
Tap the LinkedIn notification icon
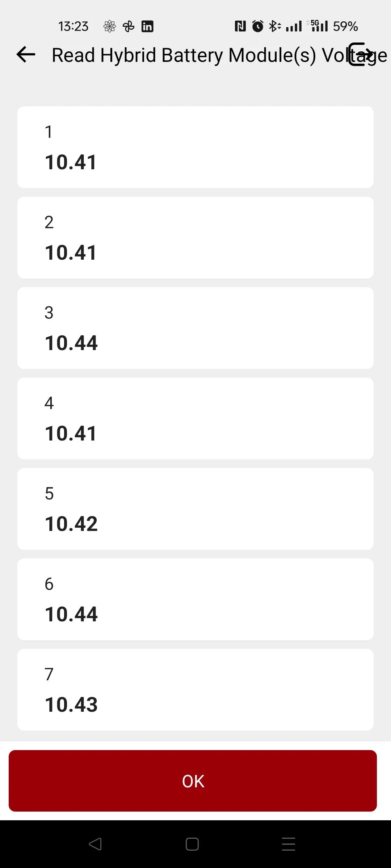coord(147,26)
